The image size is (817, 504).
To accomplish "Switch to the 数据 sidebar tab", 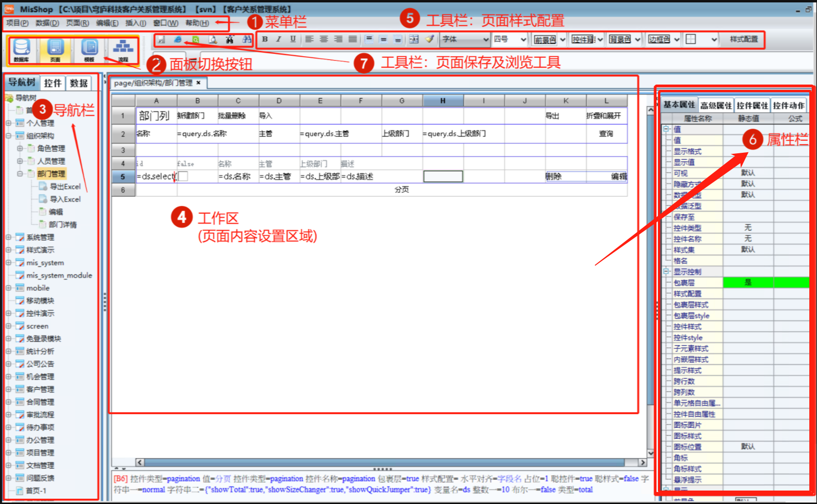I will (x=79, y=83).
